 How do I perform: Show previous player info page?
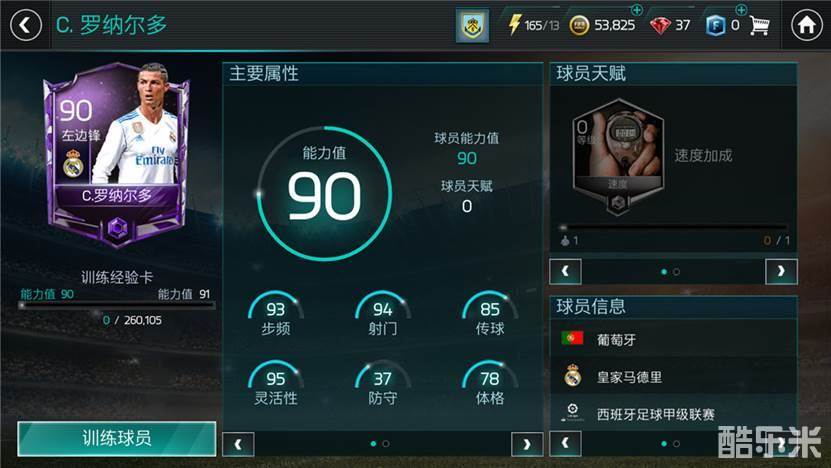tap(565, 443)
